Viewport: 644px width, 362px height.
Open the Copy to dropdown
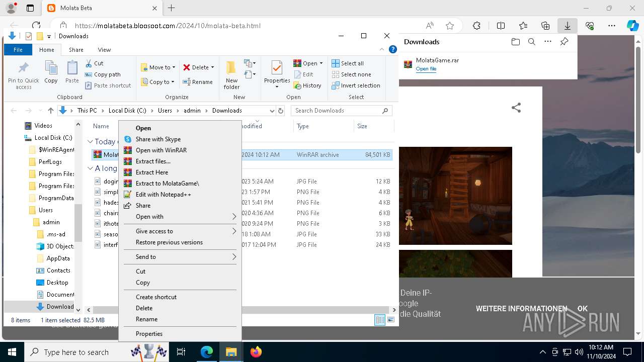[158, 82]
